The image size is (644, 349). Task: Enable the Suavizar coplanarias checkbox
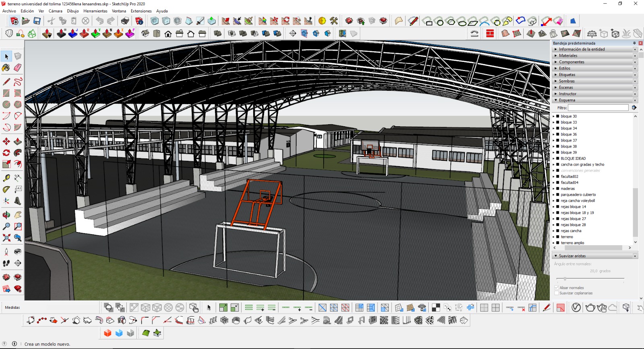point(557,293)
